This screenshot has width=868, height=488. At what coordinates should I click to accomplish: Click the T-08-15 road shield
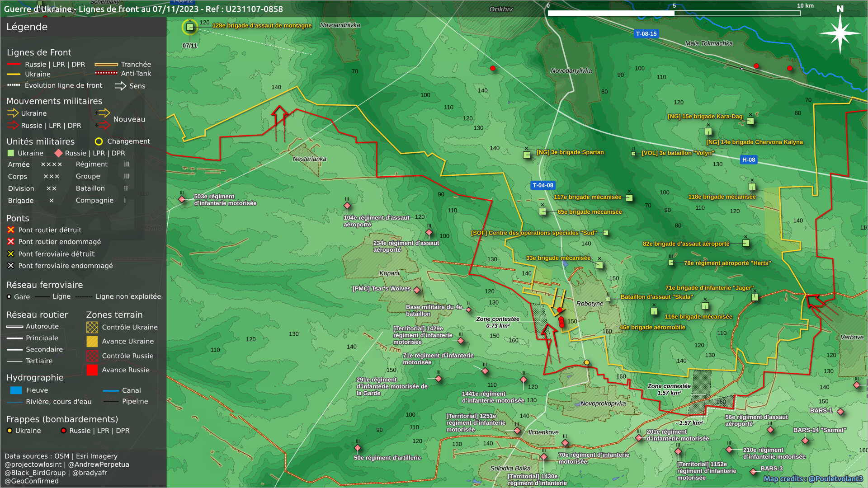pos(646,34)
